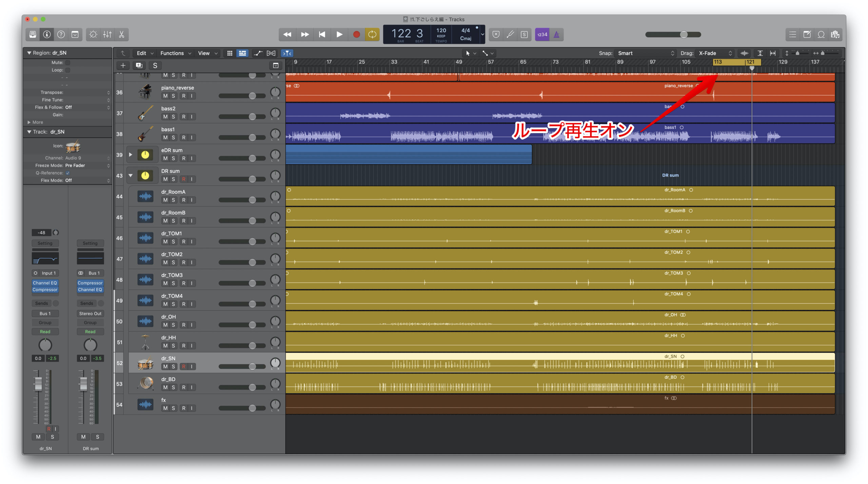
Task: Click the red Record button
Action: (x=356, y=34)
